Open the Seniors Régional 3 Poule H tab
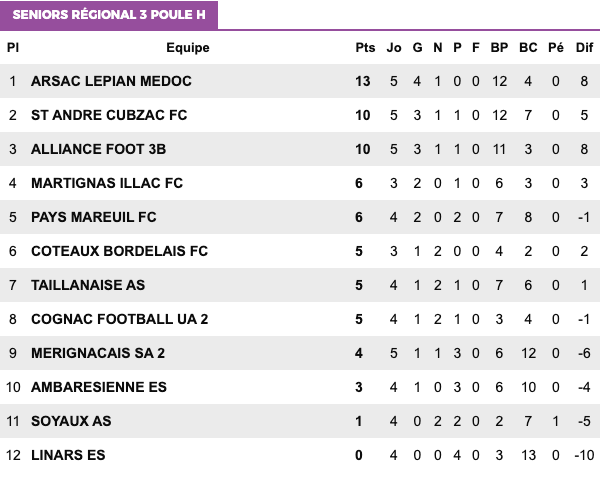Viewport: 604px width, 483px height. (108, 15)
